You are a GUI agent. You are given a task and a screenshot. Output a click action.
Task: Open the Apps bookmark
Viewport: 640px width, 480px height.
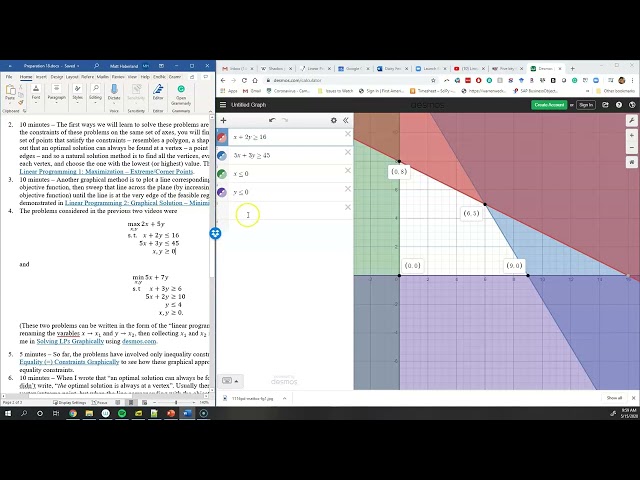click(x=229, y=91)
